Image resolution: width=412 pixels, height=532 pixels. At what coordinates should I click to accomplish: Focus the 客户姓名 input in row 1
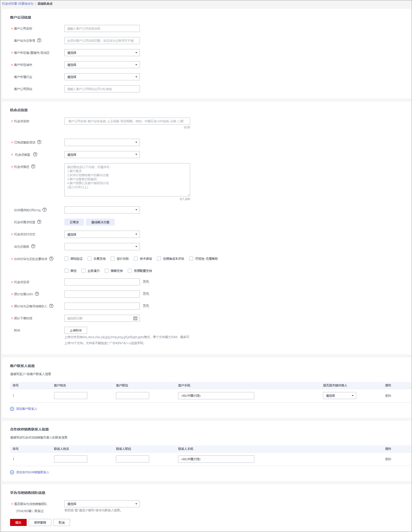click(x=71, y=396)
